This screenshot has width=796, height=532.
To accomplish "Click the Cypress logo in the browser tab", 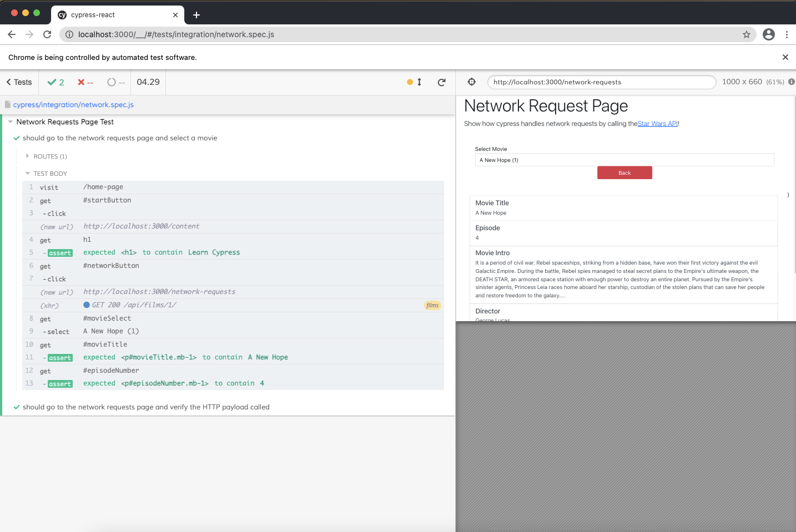I will [62, 15].
